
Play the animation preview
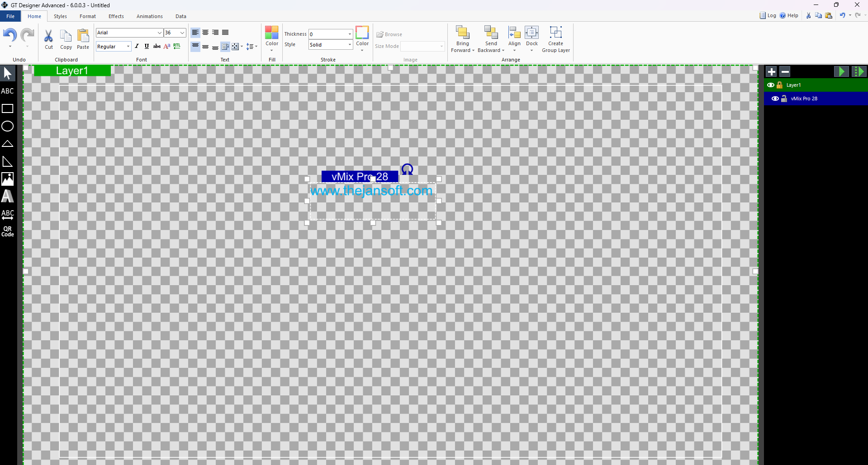click(x=841, y=71)
